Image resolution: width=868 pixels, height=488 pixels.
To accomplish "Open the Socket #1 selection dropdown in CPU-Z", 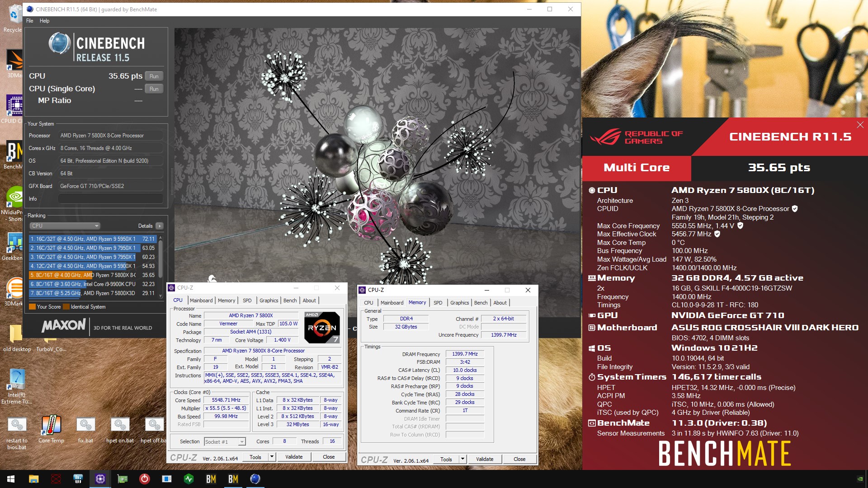I will click(225, 441).
